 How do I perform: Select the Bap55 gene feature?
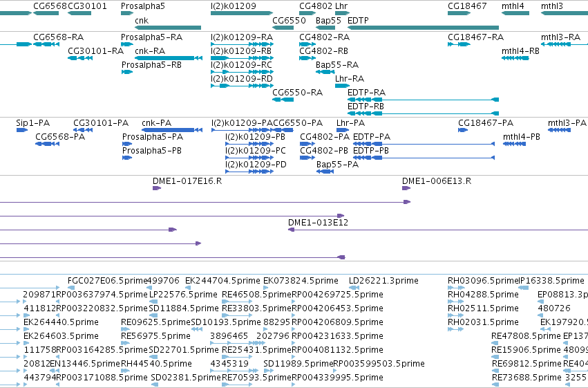click(x=325, y=28)
